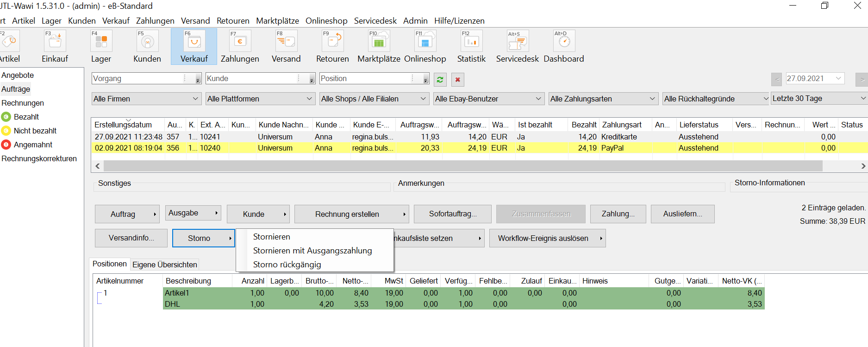Click the Storno button
Screen dimensions: 868x347
(203, 238)
